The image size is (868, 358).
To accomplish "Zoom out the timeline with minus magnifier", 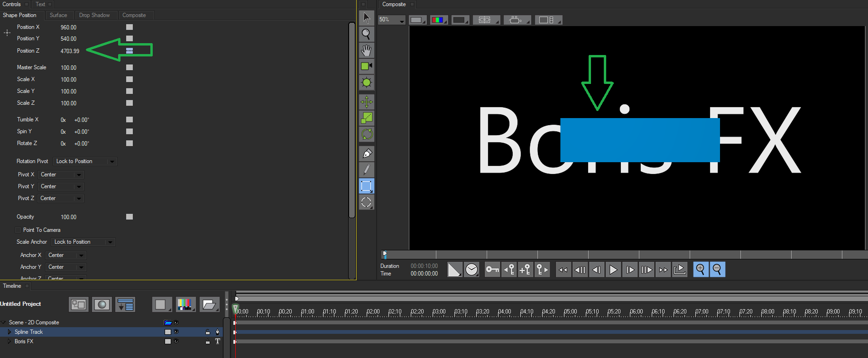I will pyautogui.click(x=717, y=270).
